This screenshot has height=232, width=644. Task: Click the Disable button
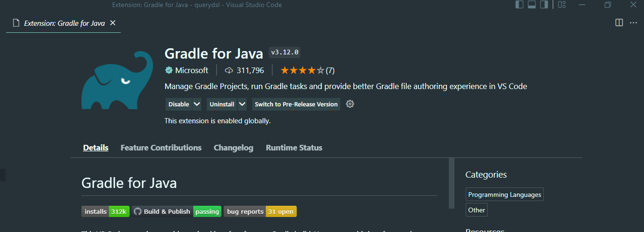(179, 104)
